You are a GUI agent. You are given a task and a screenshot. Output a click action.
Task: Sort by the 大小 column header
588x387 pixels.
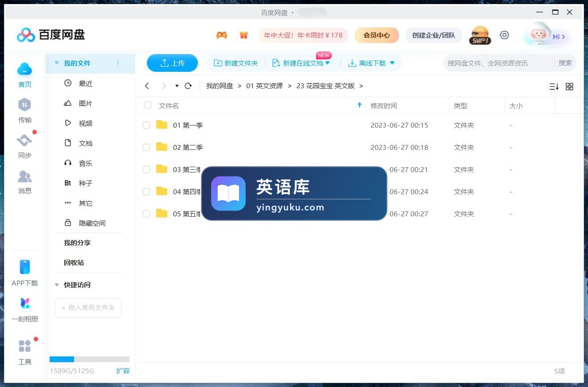click(x=516, y=106)
